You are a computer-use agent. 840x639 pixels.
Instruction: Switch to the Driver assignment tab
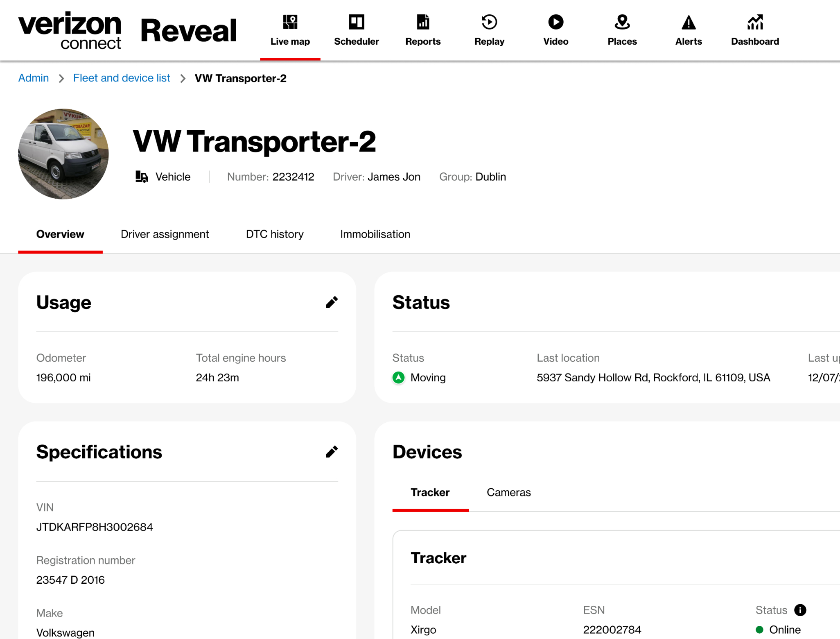coord(165,234)
